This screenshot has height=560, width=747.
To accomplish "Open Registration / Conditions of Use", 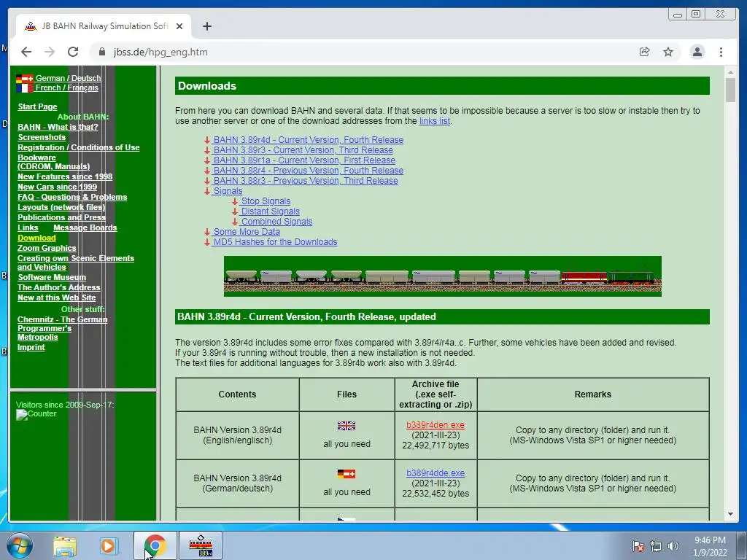I will click(79, 147).
